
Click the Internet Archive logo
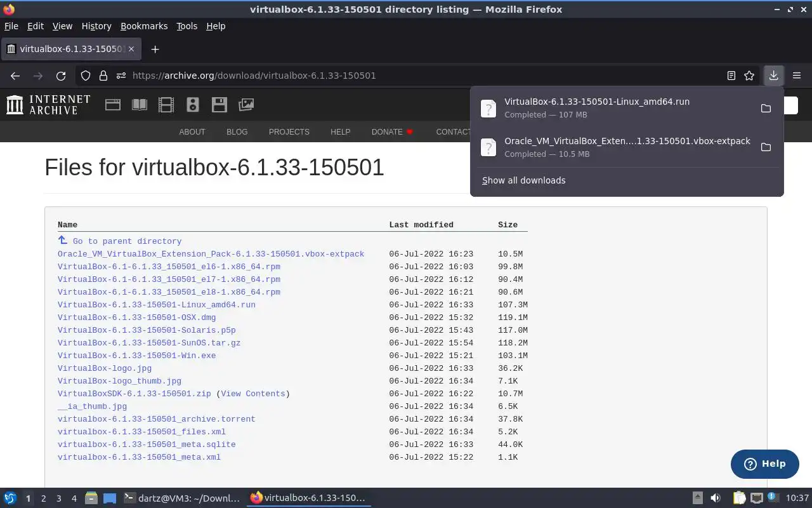coord(48,105)
